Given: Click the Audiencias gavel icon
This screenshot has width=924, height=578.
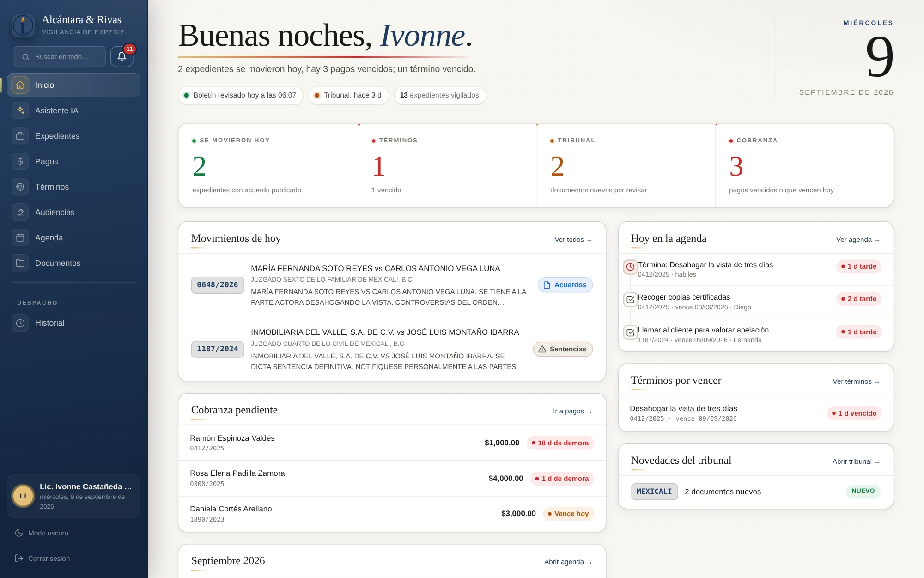Looking at the screenshot, I should point(20,212).
